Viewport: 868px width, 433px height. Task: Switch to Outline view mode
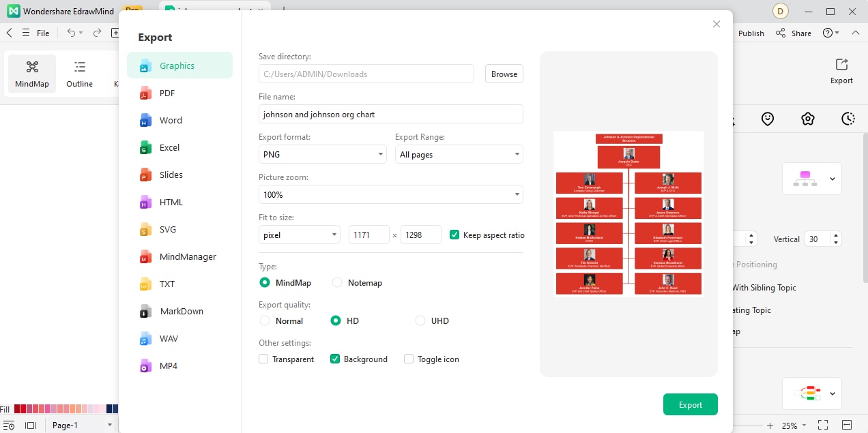click(x=79, y=74)
